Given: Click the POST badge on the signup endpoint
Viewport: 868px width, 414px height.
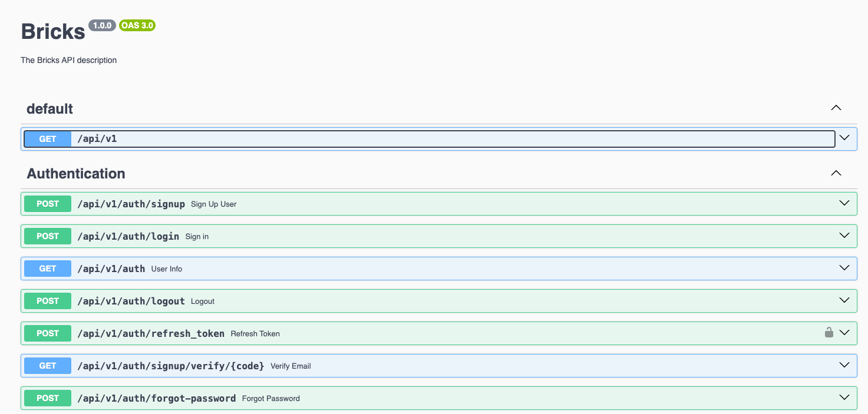Looking at the screenshot, I should click(x=47, y=203).
